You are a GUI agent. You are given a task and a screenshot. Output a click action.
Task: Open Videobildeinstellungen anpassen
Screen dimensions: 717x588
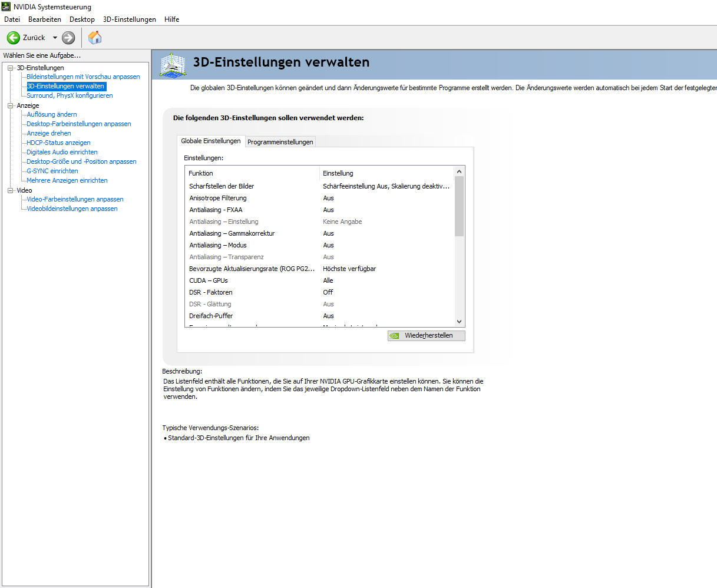(x=72, y=209)
